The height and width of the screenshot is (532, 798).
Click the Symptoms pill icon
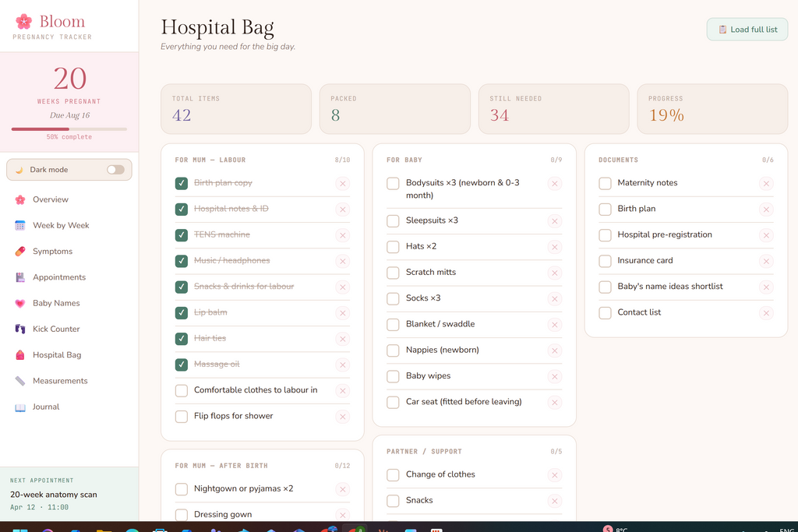20,252
